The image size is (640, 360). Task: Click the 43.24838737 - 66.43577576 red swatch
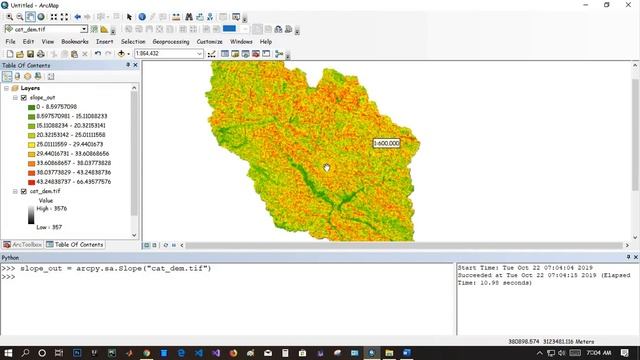coord(31,182)
